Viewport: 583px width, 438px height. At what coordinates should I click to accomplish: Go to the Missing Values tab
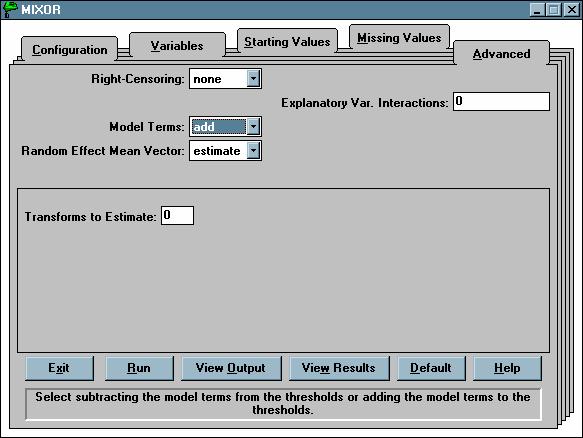pos(399,38)
